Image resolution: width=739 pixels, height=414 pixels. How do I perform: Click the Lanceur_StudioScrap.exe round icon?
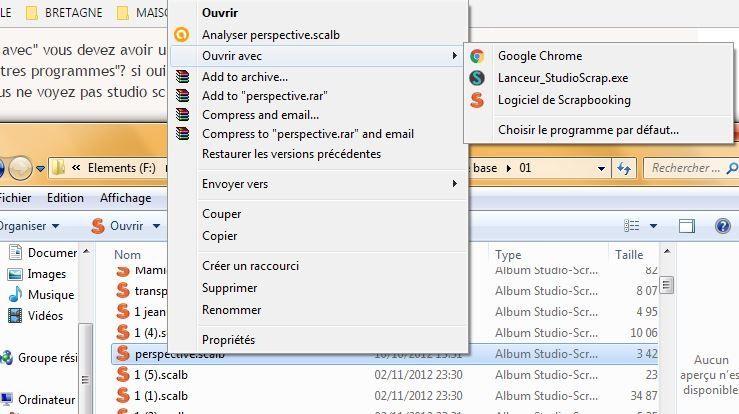[x=477, y=78]
